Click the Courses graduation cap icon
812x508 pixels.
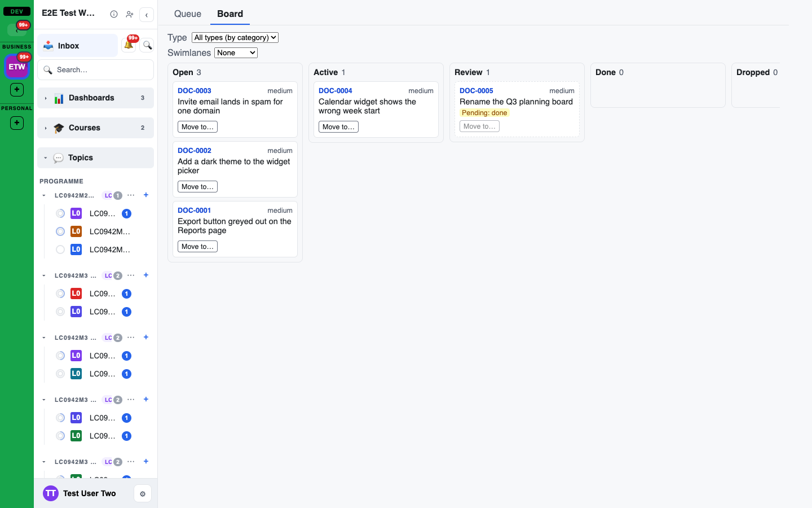coord(59,128)
